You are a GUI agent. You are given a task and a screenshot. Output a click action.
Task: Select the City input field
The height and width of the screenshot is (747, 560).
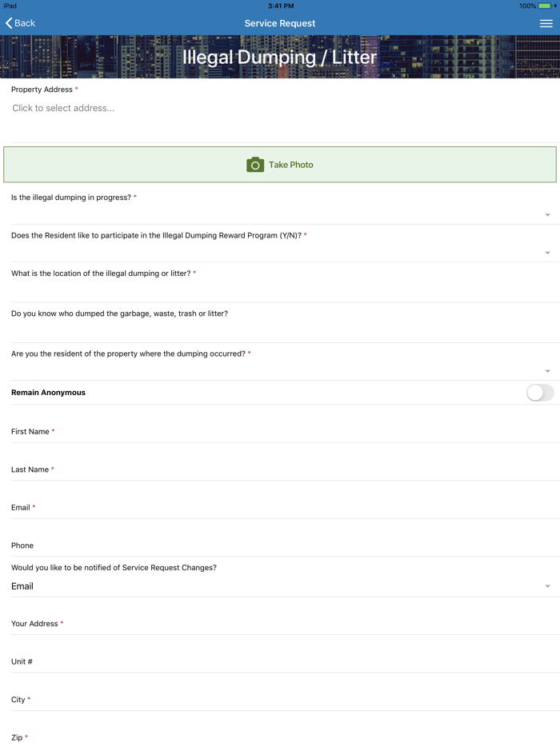point(280,701)
